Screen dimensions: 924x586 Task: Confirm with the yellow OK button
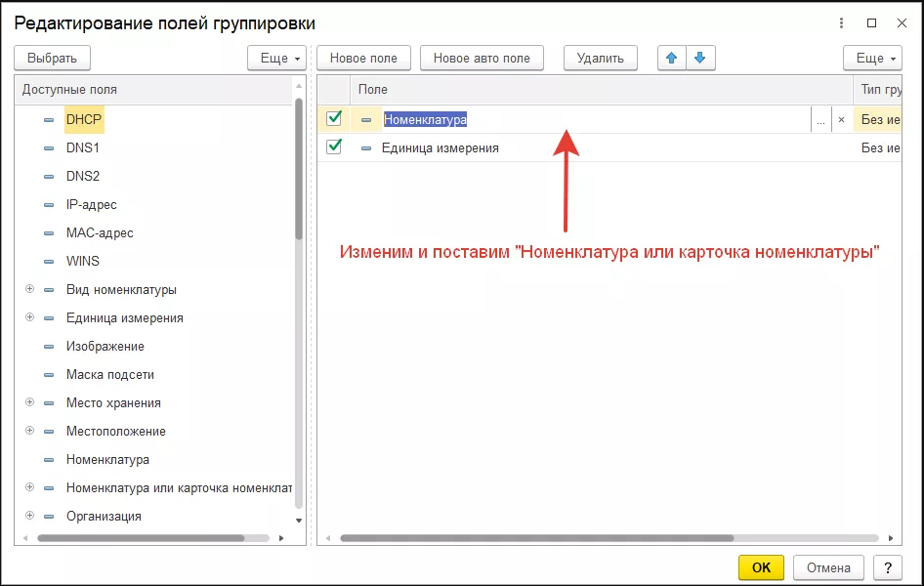[761, 567]
